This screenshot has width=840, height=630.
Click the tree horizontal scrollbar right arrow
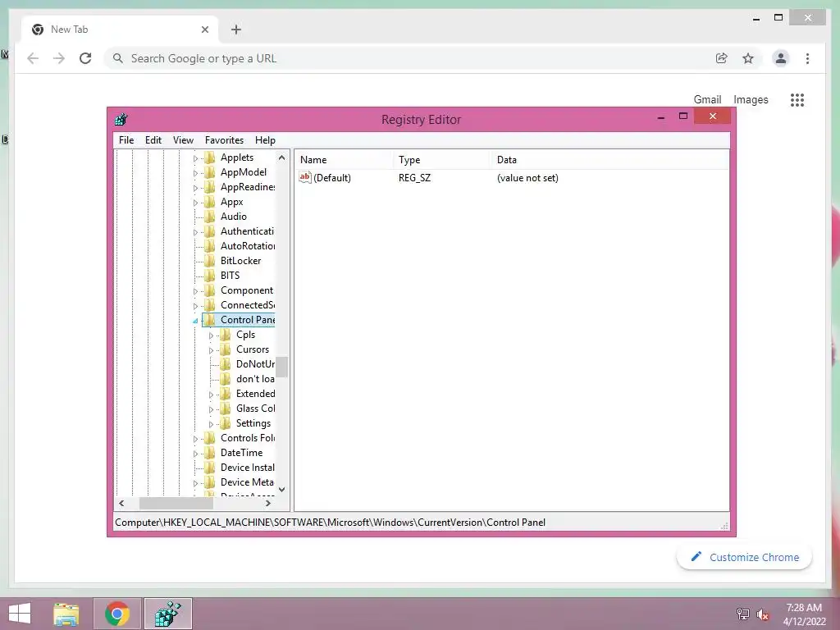point(268,503)
